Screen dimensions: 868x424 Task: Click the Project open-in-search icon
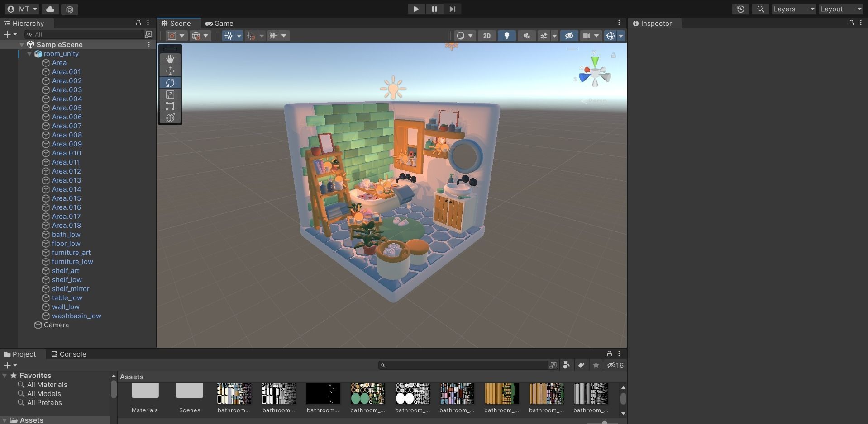(553, 365)
